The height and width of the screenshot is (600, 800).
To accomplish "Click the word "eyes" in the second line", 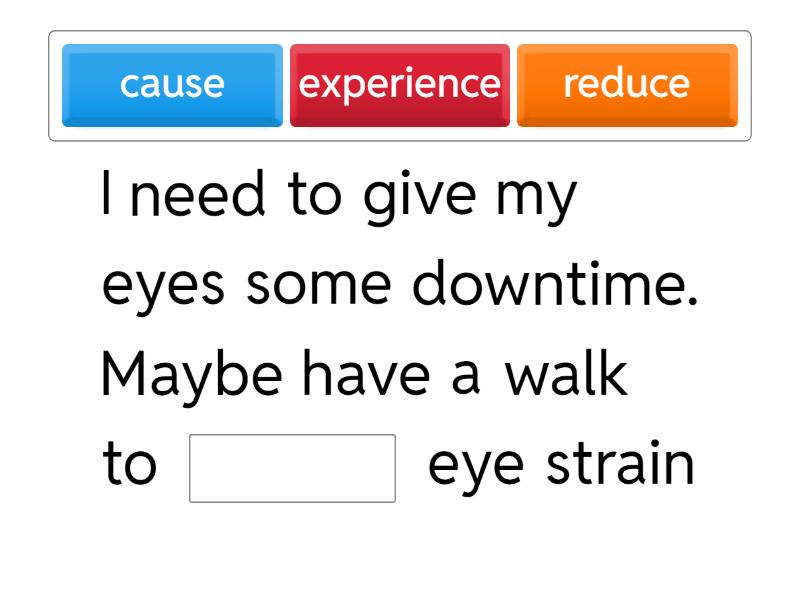I will (x=164, y=287).
